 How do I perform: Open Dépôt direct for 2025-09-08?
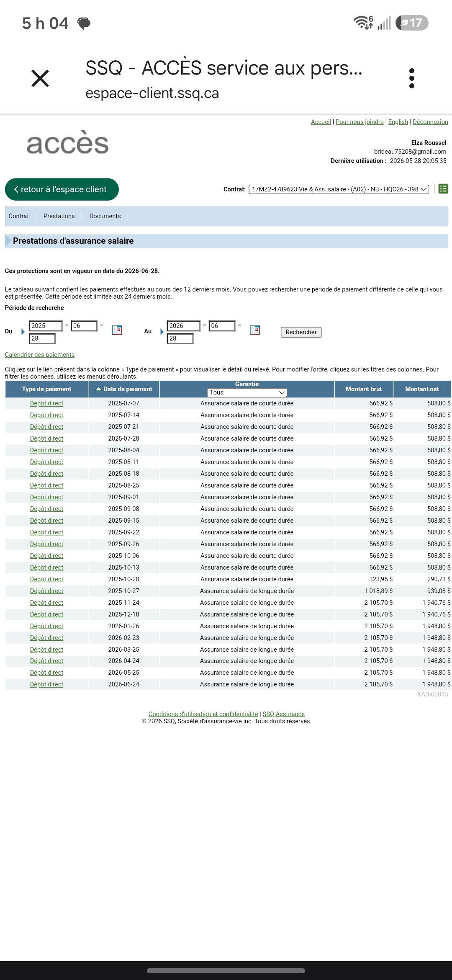(46, 509)
